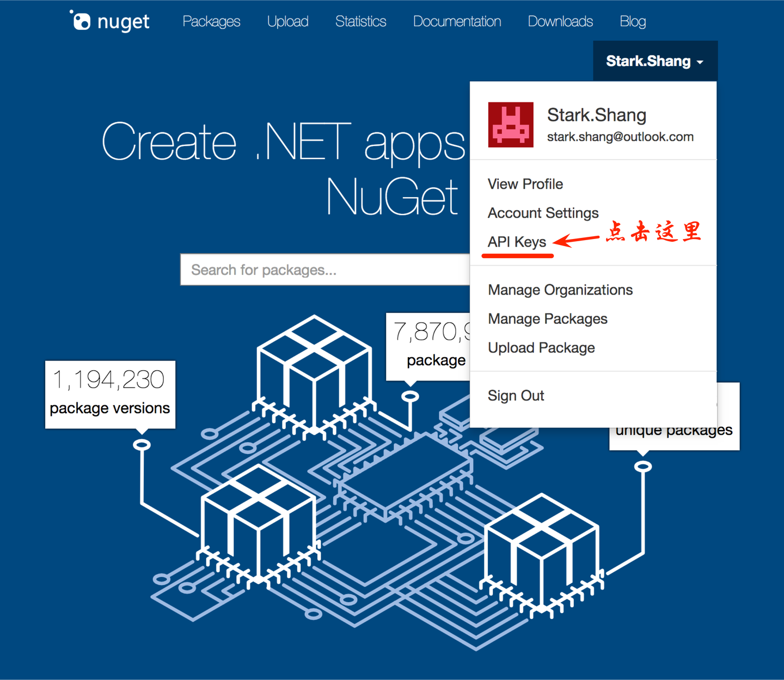Open Account Settings
The height and width of the screenshot is (680, 784).
tap(543, 213)
